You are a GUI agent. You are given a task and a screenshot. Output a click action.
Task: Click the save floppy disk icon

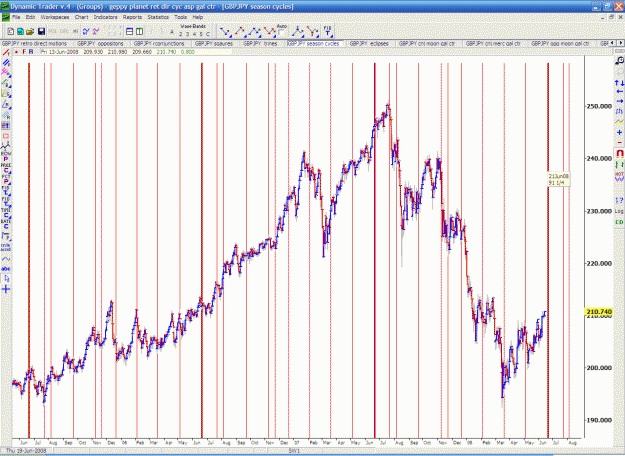[x=41, y=31]
